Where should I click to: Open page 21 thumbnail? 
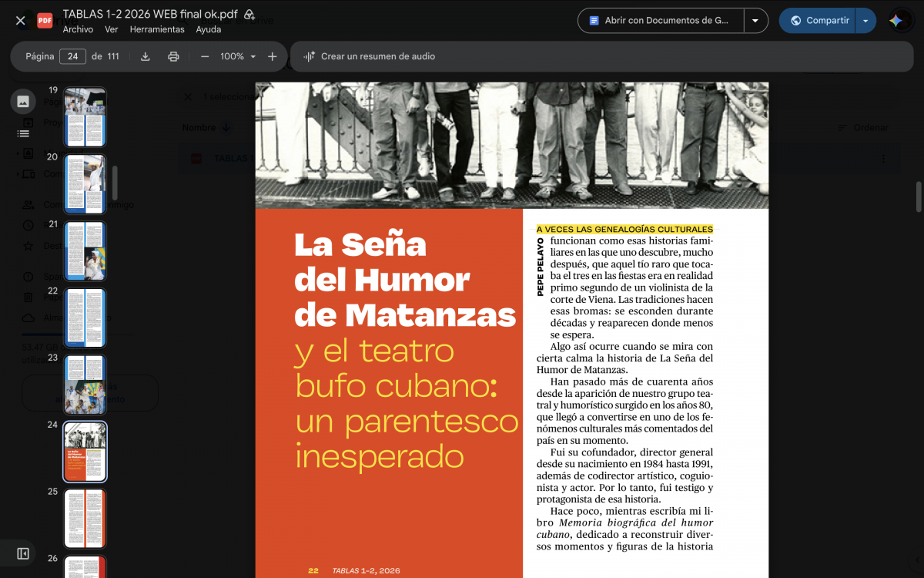[85, 250]
